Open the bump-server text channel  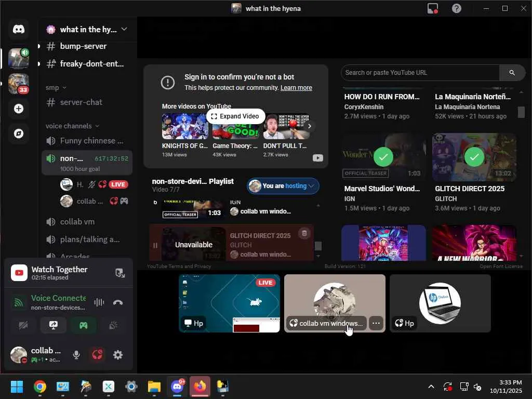click(83, 46)
